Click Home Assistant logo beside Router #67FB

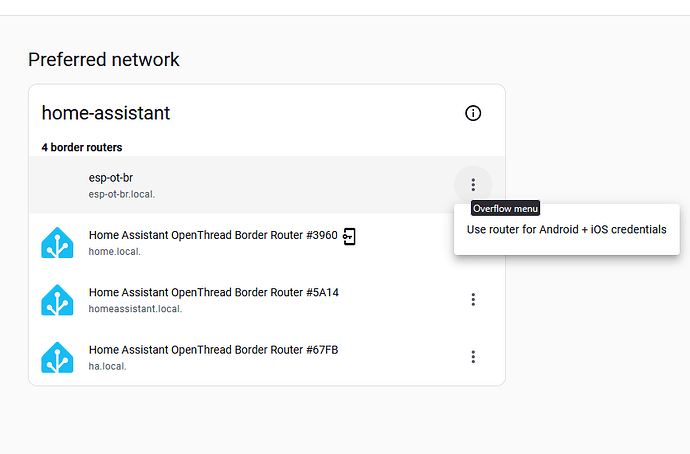pyautogui.click(x=57, y=357)
